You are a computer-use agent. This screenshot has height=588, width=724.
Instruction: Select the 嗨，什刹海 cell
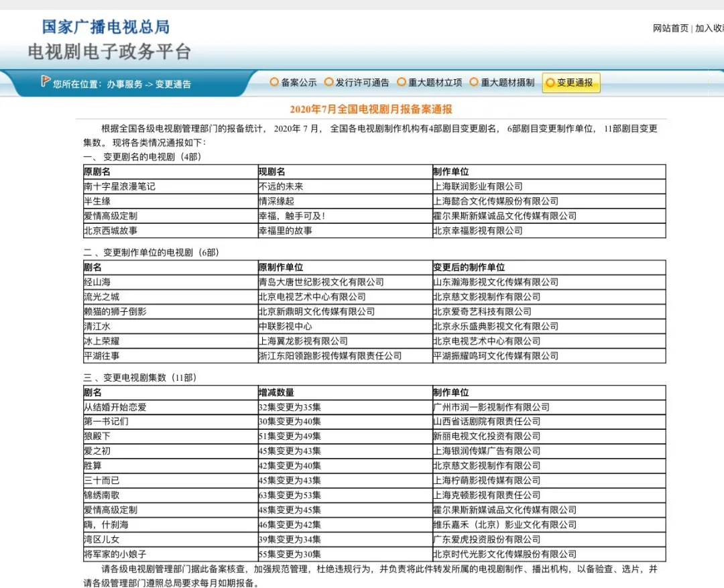click(x=170, y=525)
